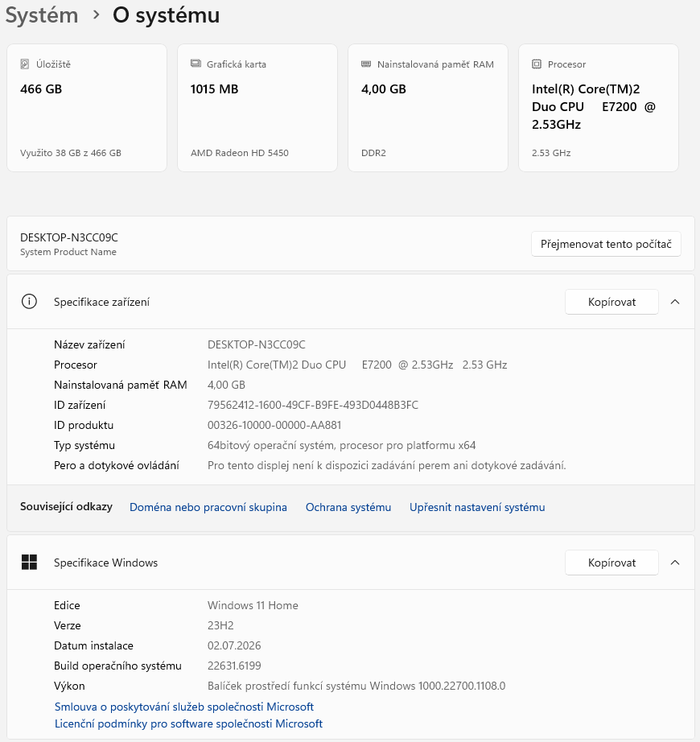Click Přejmenovat tento počítač button
The height and width of the screenshot is (742, 700).
(606, 244)
